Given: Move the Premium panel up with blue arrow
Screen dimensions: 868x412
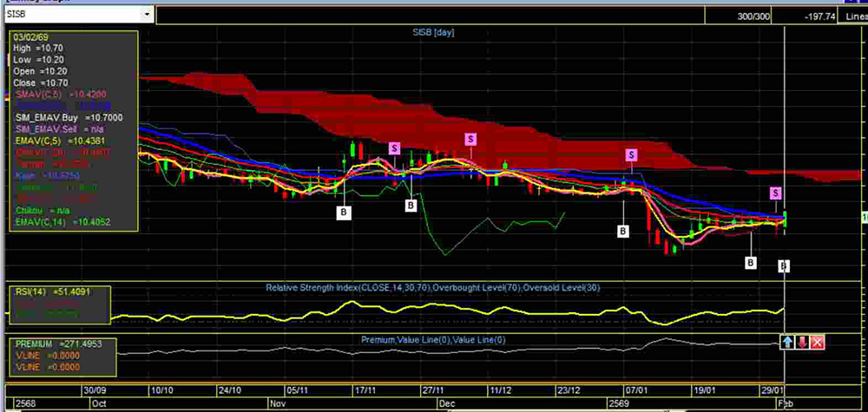Looking at the screenshot, I should coord(788,343).
